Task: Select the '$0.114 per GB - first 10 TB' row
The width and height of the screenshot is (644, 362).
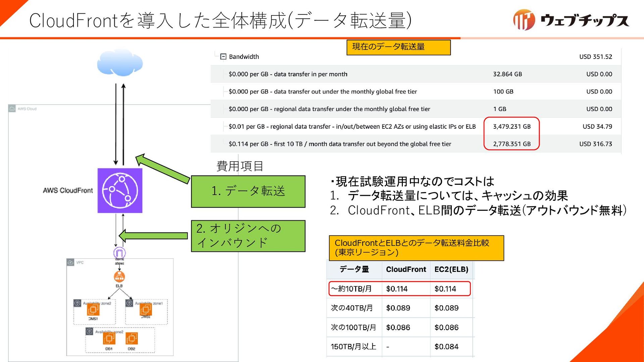Action: point(416,144)
